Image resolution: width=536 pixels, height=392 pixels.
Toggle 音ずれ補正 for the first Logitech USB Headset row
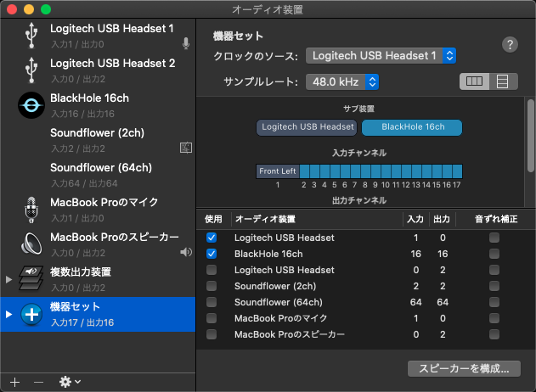click(494, 238)
